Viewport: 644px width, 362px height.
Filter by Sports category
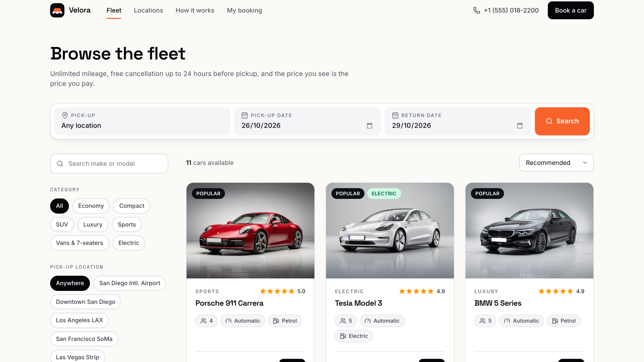127,225
